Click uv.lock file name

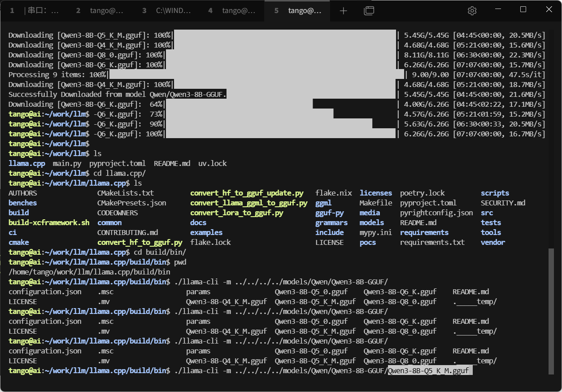(213, 163)
